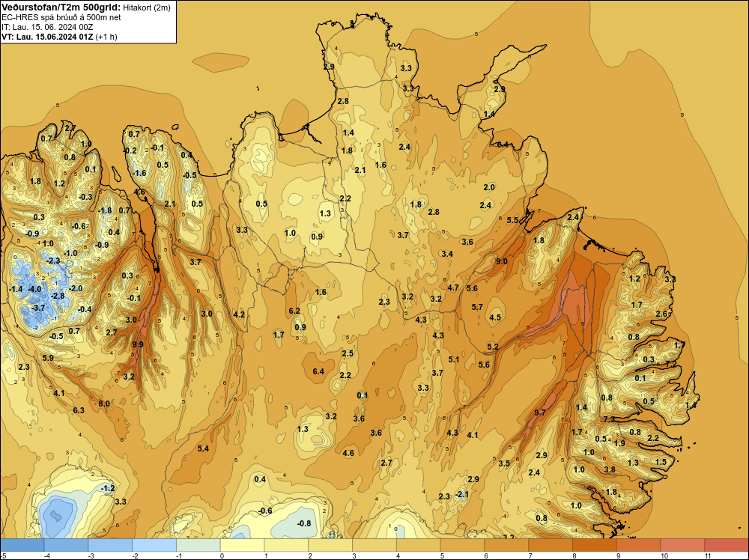Select the 7.3 temperature reading
Viewport: 749px width, 560px height.
pos(609,419)
